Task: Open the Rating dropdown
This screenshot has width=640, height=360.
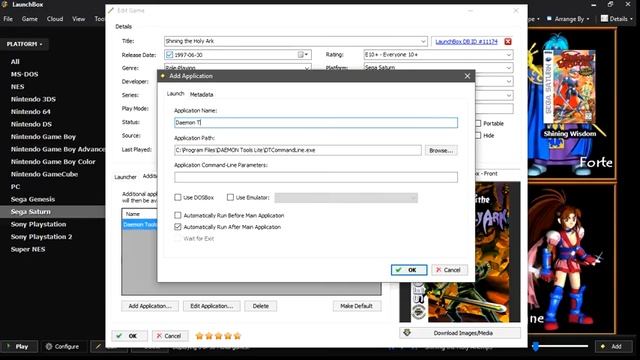Action: click(x=509, y=55)
